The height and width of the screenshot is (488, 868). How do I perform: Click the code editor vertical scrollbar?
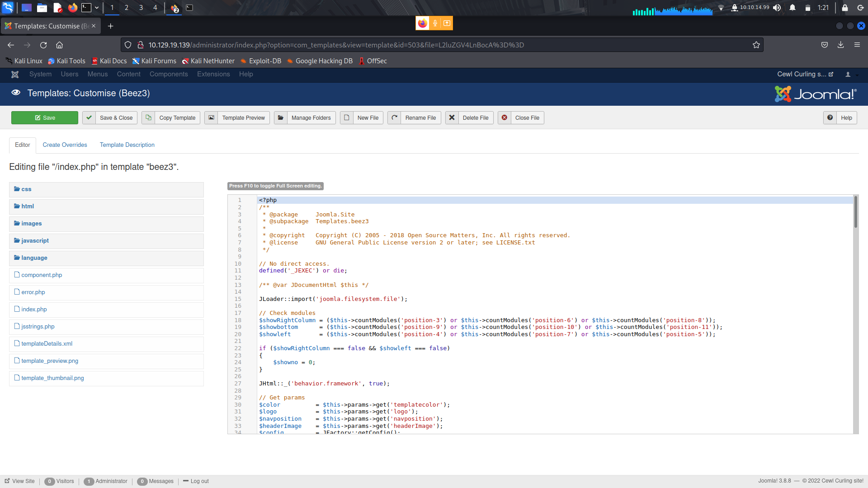855,212
